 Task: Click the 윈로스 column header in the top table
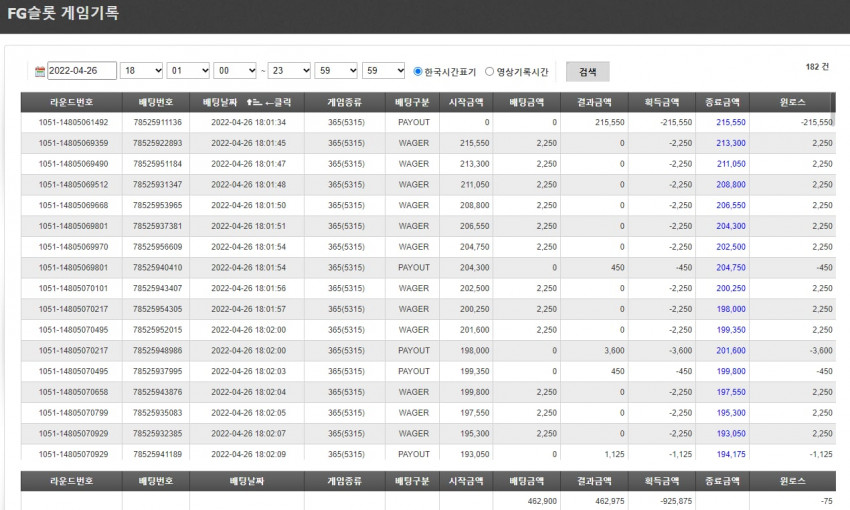[793, 102]
